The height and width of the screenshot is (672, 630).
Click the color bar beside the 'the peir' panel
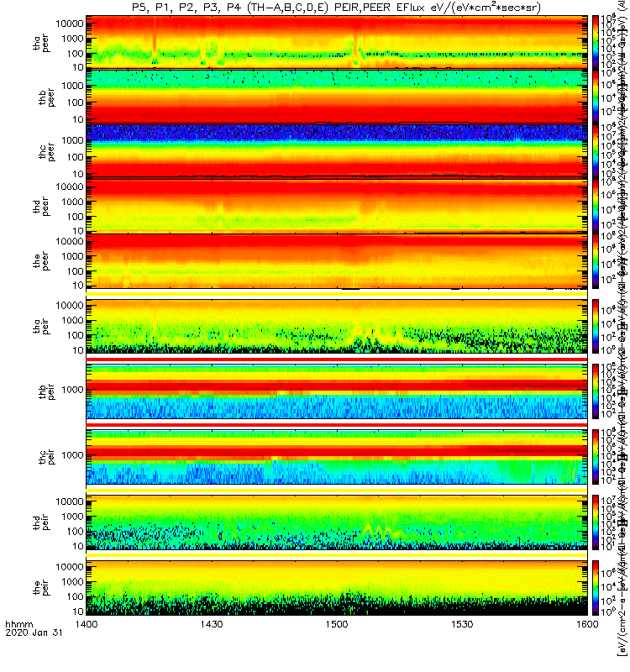coord(596,587)
